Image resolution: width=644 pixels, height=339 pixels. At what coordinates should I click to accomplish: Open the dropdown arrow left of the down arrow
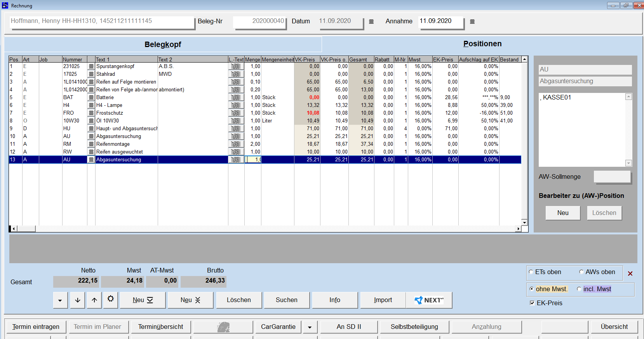point(60,300)
